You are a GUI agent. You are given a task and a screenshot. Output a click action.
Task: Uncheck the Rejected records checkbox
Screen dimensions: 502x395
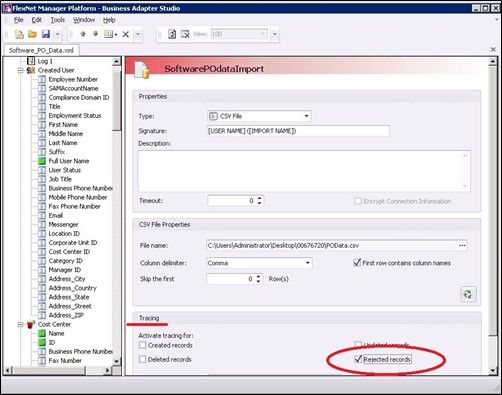[358, 359]
